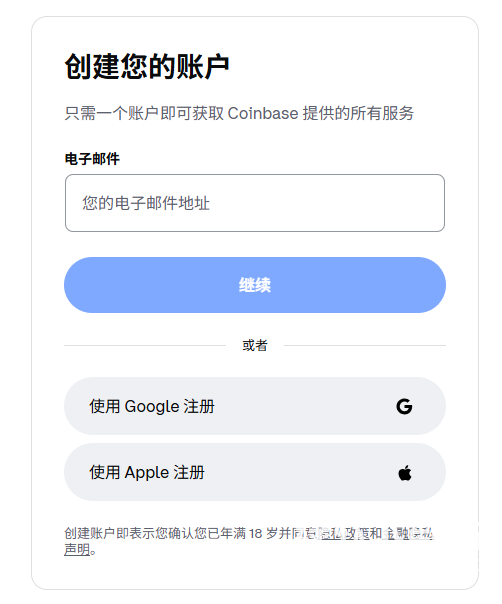Viewport: 502px width, 604px height.
Task: Click the 或者 divider text
Action: tap(255, 345)
